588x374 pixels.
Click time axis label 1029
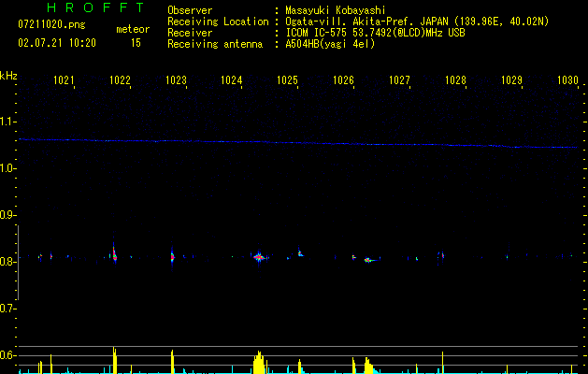tap(511, 79)
